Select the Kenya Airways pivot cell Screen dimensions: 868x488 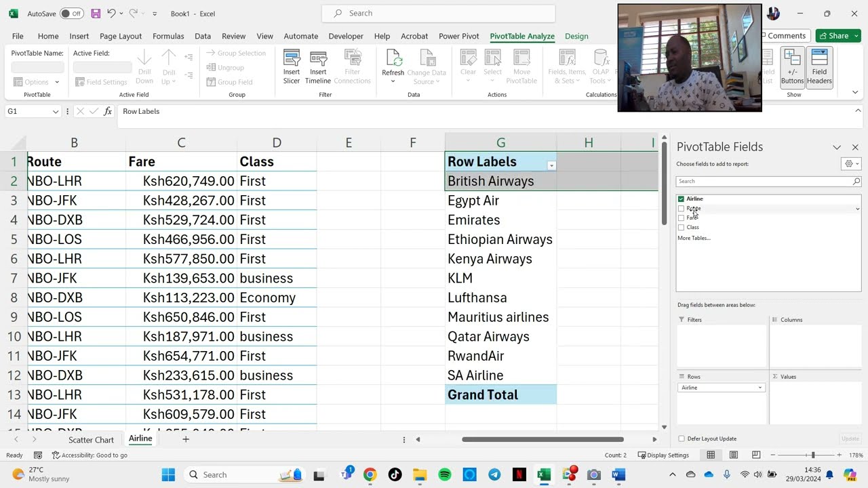[x=500, y=259]
